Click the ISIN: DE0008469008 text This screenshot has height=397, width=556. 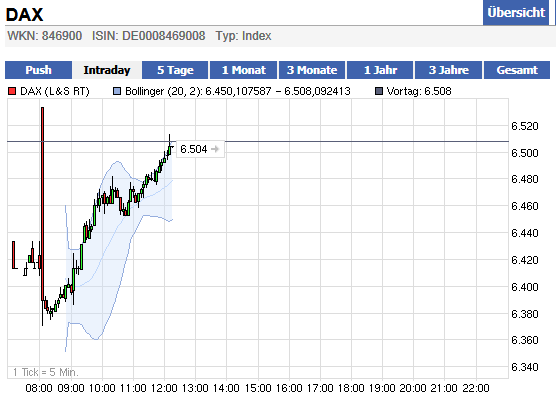pos(149,36)
